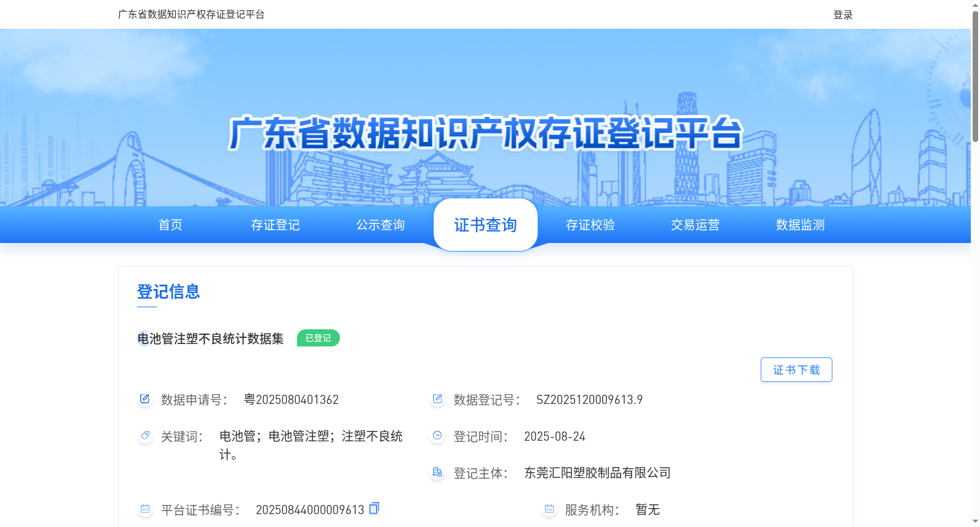Click the large banner title 广东省数据知识产权存证登记平台

[486, 133]
